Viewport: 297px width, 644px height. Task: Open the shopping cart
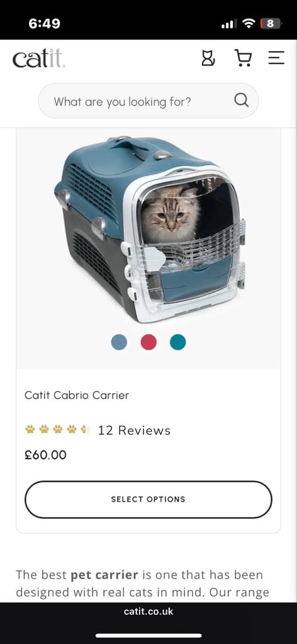click(243, 58)
